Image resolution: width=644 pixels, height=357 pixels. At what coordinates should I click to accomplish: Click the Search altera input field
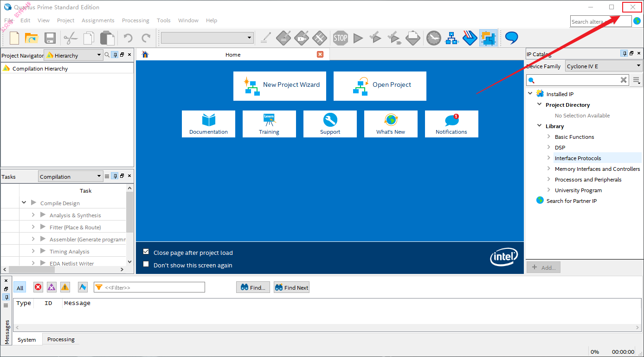pyautogui.click(x=600, y=21)
